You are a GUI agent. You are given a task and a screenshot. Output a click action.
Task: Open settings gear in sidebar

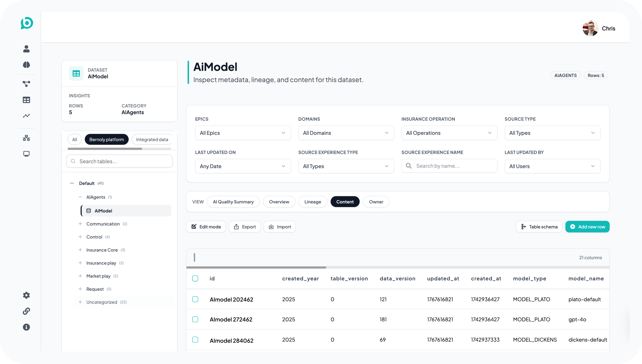(26, 295)
